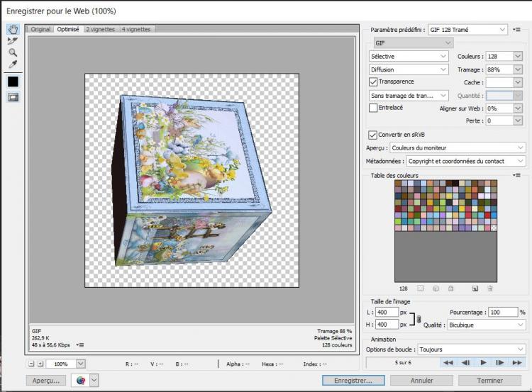Screen dimensions: 532x392
Task: Open the optimize panel menu icon
Action: [x=518, y=30]
